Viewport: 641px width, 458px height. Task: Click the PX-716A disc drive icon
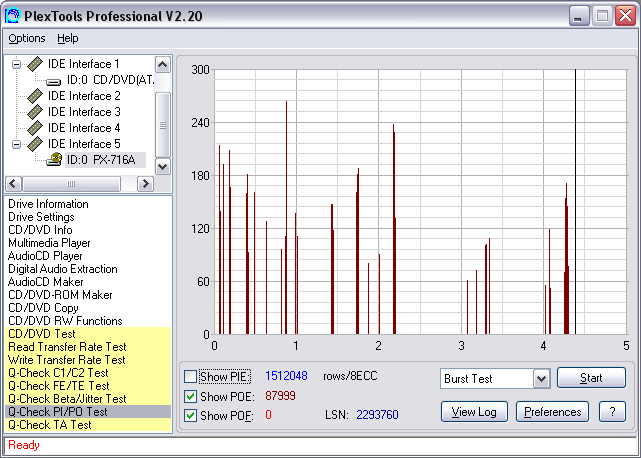coord(54,159)
